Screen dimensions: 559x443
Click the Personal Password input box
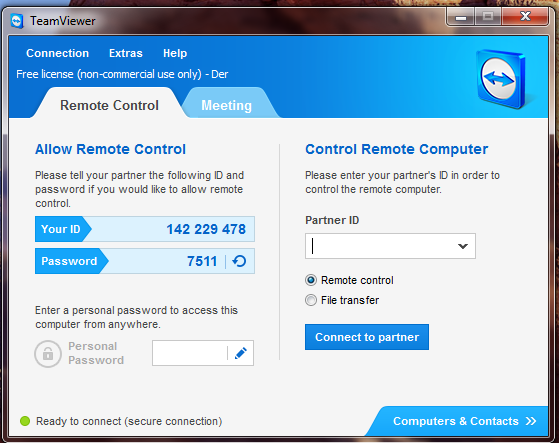(x=190, y=353)
